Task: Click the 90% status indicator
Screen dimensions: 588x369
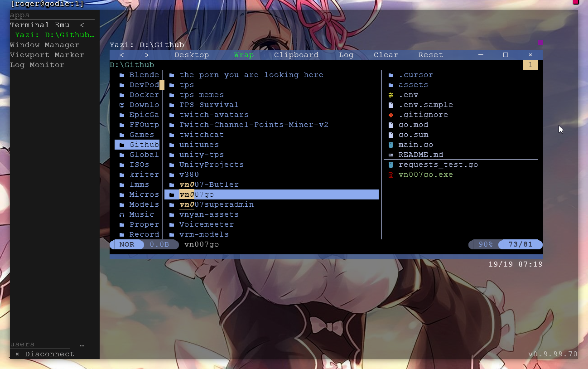Action: tap(486, 244)
